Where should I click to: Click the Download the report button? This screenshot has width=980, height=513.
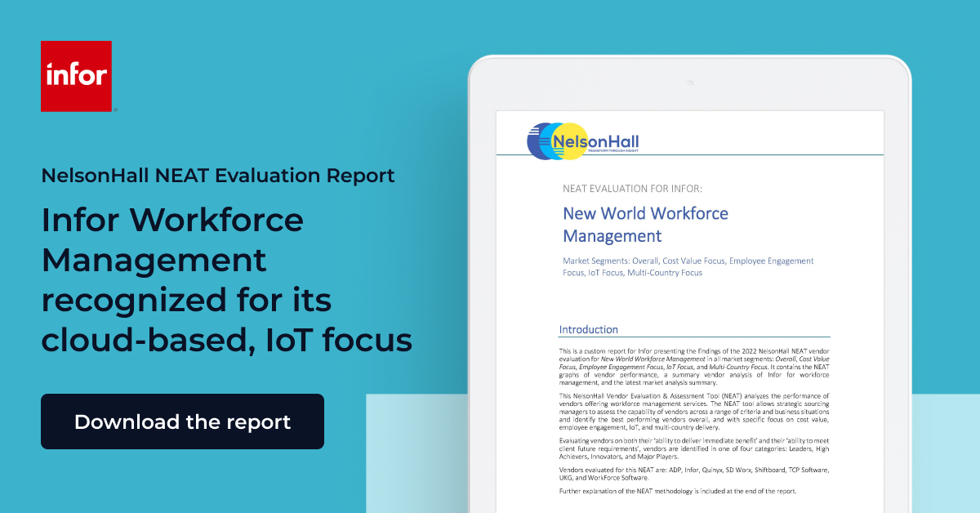[182, 422]
